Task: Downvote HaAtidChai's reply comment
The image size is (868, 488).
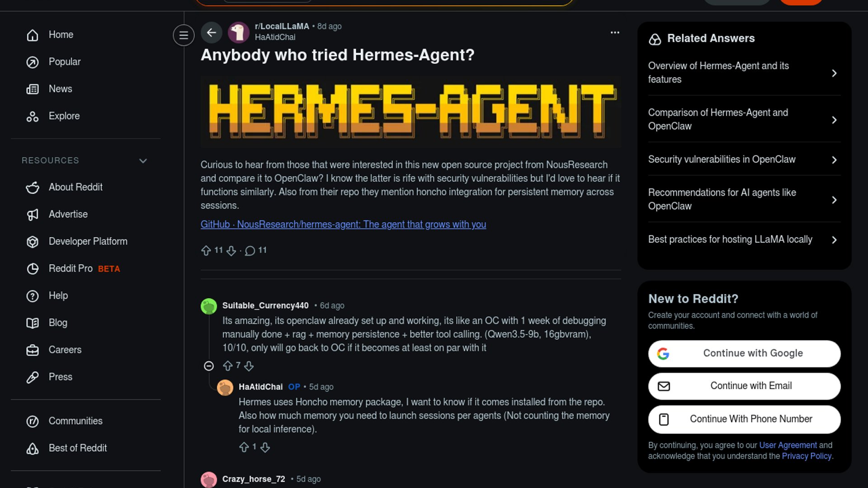Action: (x=265, y=447)
